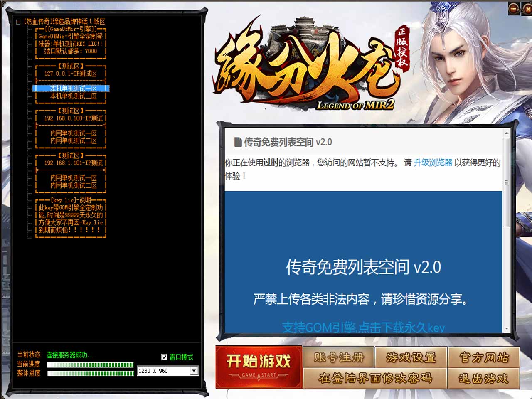Click the 连接服务器成功... status text
Screen dimensions: 532x399
(x=70, y=355)
